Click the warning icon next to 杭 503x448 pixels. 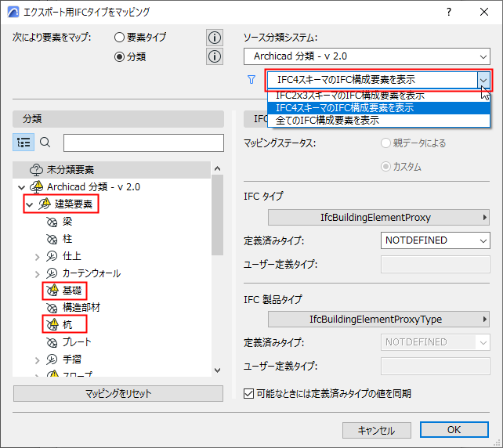pyautogui.click(x=52, y=324)
